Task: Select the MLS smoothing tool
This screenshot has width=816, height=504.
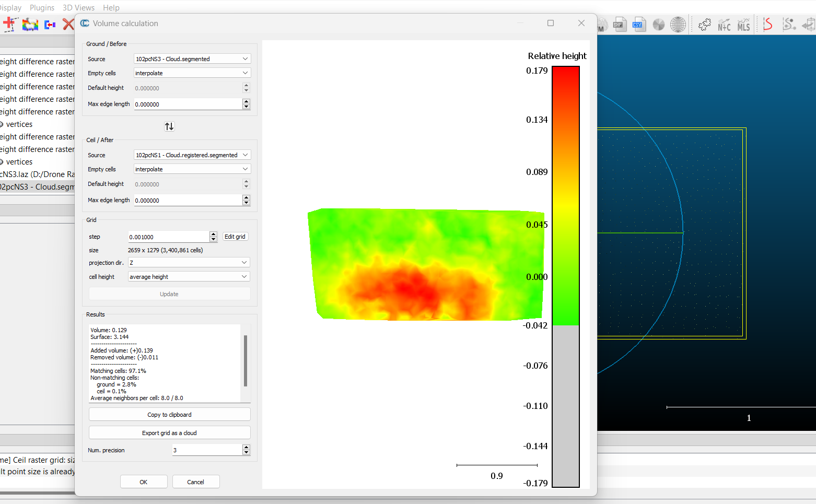Action: (x=744, y=24)
